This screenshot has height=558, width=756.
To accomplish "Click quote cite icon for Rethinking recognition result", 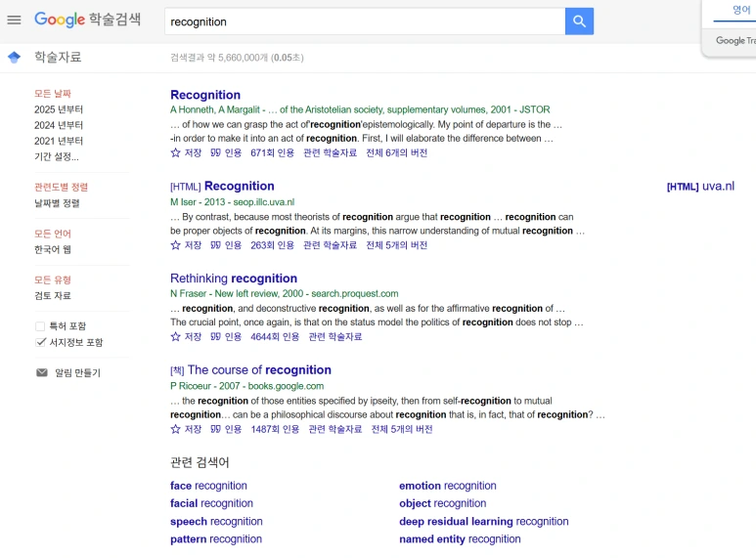I will click(x=215, y=336).
